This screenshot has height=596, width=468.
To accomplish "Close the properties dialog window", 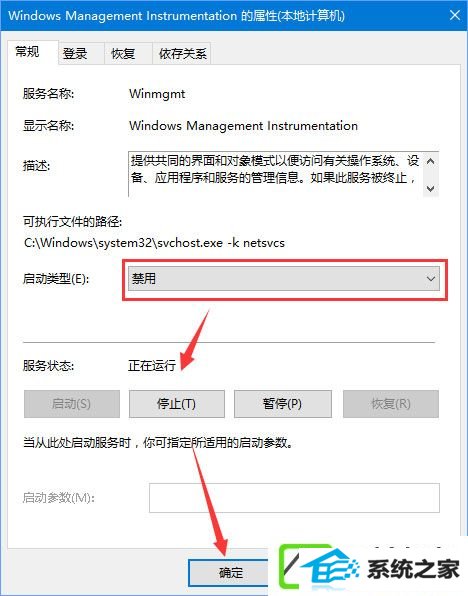I will coord(455,16).
